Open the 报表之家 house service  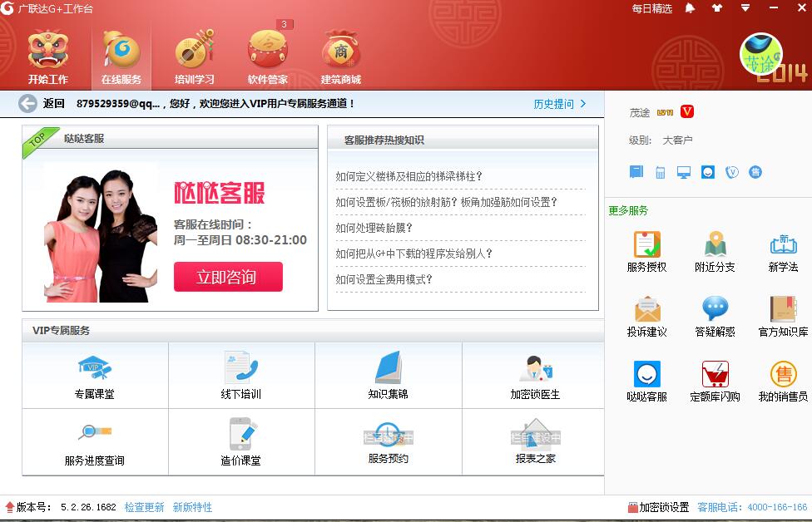pos(535,442)
